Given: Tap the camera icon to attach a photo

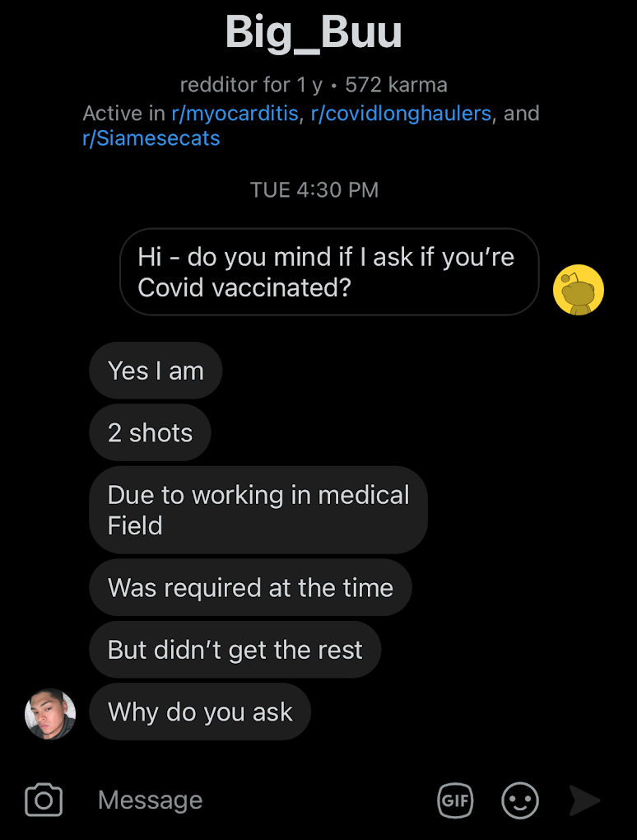Looking at the screenshot, I should (44, 800).
